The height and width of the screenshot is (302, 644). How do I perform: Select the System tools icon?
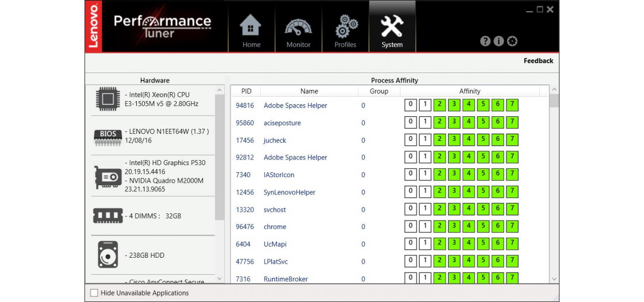pos(392,26)
